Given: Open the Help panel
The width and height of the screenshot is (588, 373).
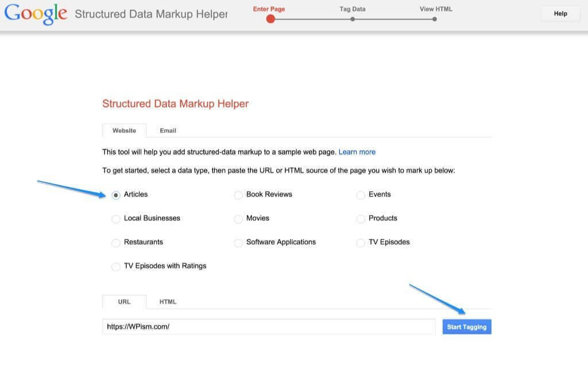Looking at the screenshot, I should pos(560,13).
